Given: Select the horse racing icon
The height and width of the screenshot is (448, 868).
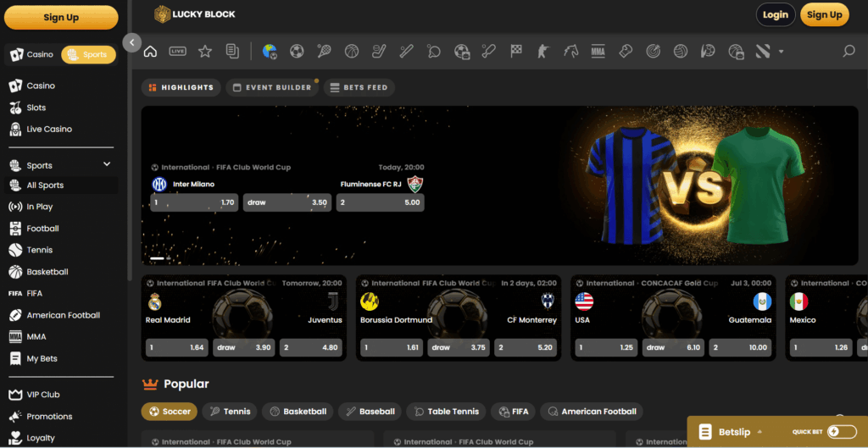Looking at the screenshot, I should pos(570,52).
